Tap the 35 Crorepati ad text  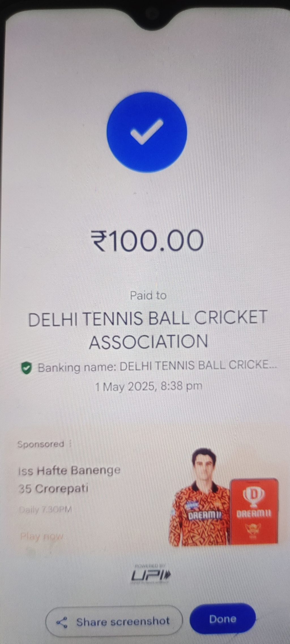tap(53, 489)
